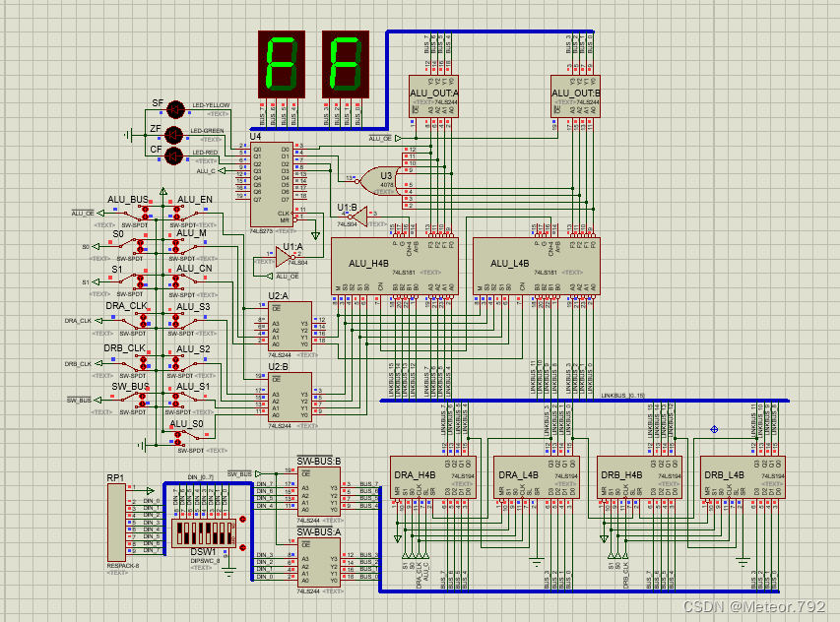Toggle the ALU_S3 switch
The image size is (840, 622).
[x=185, y=321]
